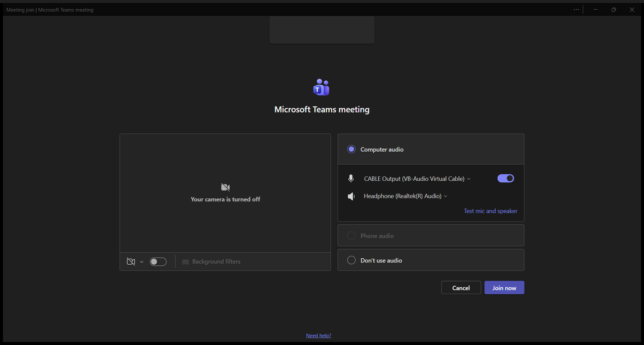Click the Background filters icon

click(186, 261)
